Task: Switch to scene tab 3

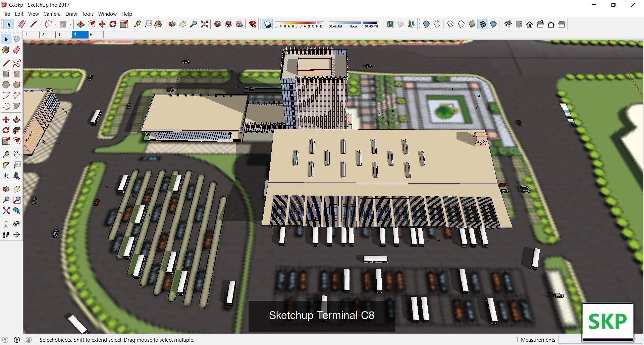Action: 63,34
